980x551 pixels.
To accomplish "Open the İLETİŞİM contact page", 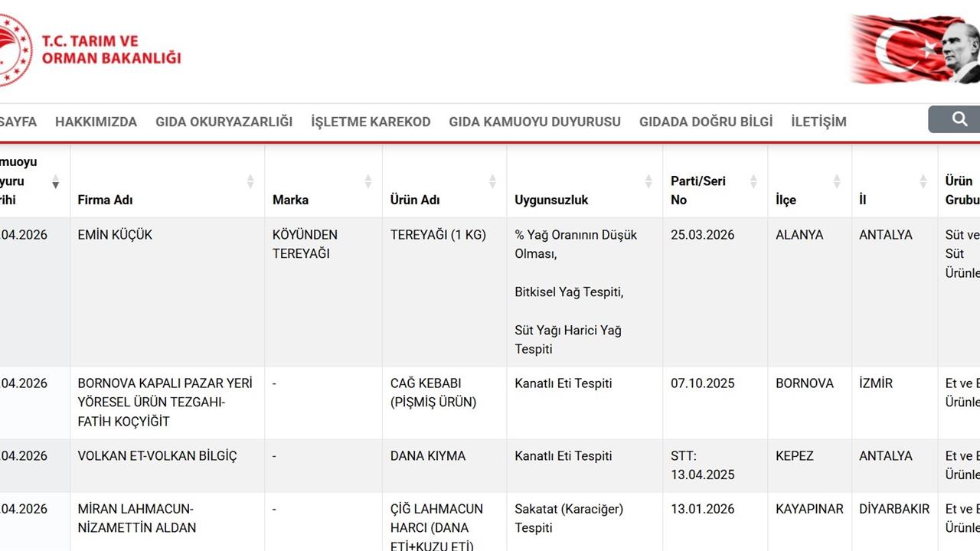I will (x=818, y=122).
